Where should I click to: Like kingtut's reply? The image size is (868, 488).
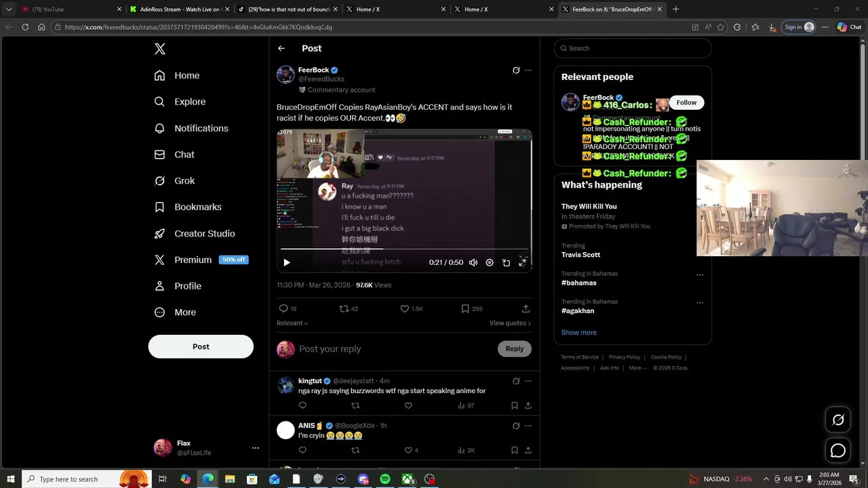(x=408, y=405)
